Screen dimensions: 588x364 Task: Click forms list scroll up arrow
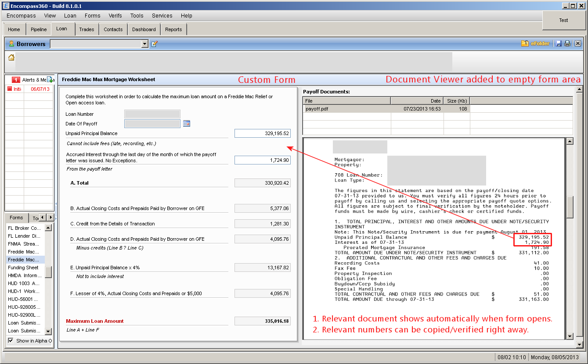(48, 228)
